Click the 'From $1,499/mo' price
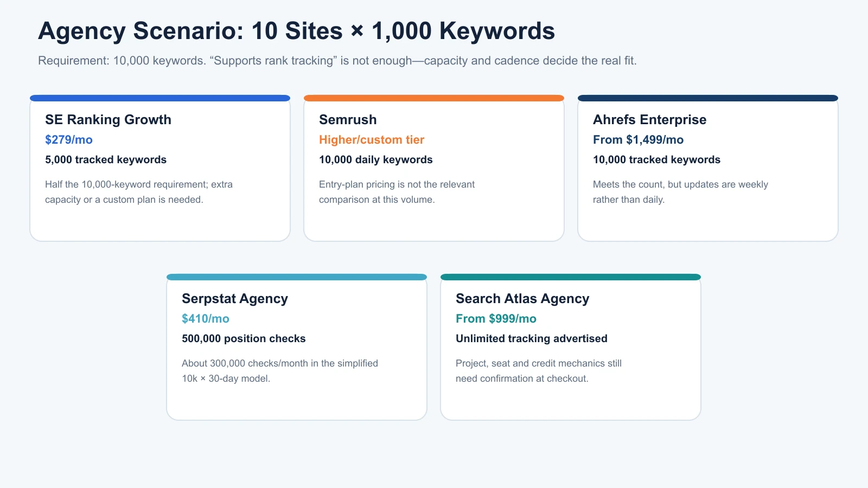Image resolution: width=868 pixels, height=488 pixels. click(x=638, y=139)
